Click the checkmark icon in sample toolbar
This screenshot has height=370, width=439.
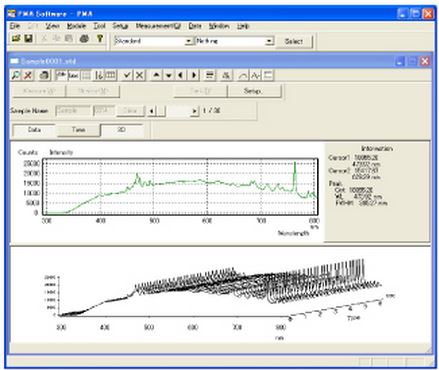(x=127, y=75)
